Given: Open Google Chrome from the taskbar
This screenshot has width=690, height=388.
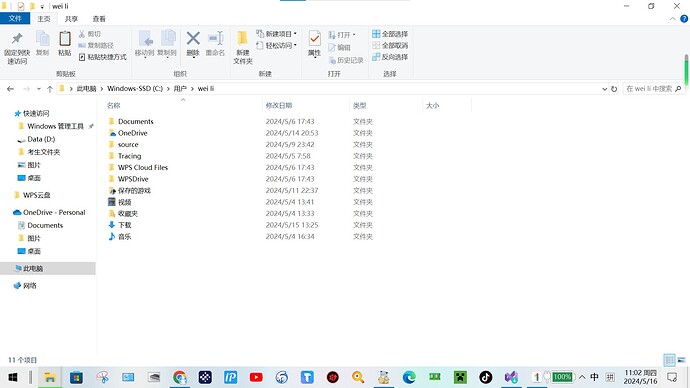Looking at the screenshot, I should [179, 377].
